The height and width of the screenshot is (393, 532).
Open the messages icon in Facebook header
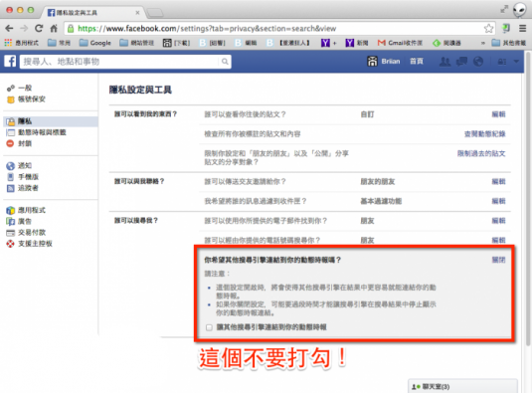(x=461, y=62)
